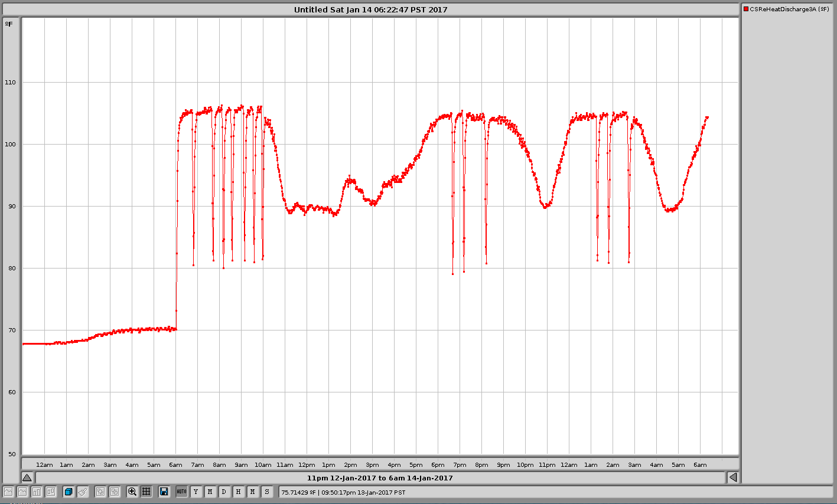Click the 10am label on the time axis
This screenshot has height=504, width=837.
pos(263,465)
